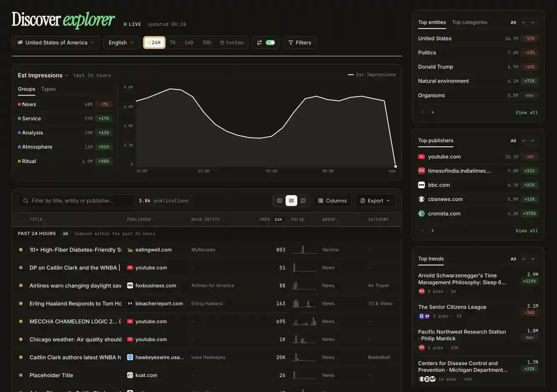The width and height of the screenshot is (557, 392).
Task: Click the All filter in Top publishers
Action: point(513,141)
